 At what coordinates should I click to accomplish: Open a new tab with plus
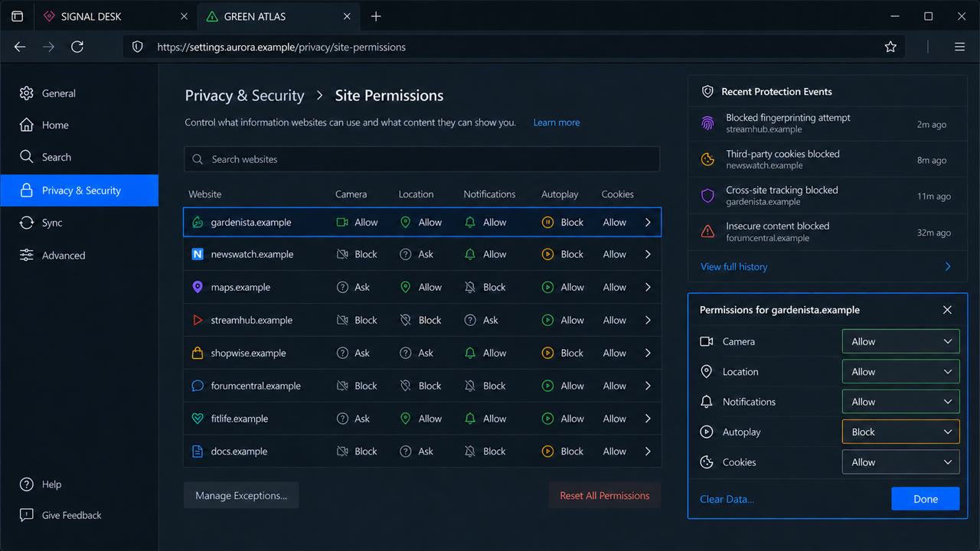click(376, 16)
